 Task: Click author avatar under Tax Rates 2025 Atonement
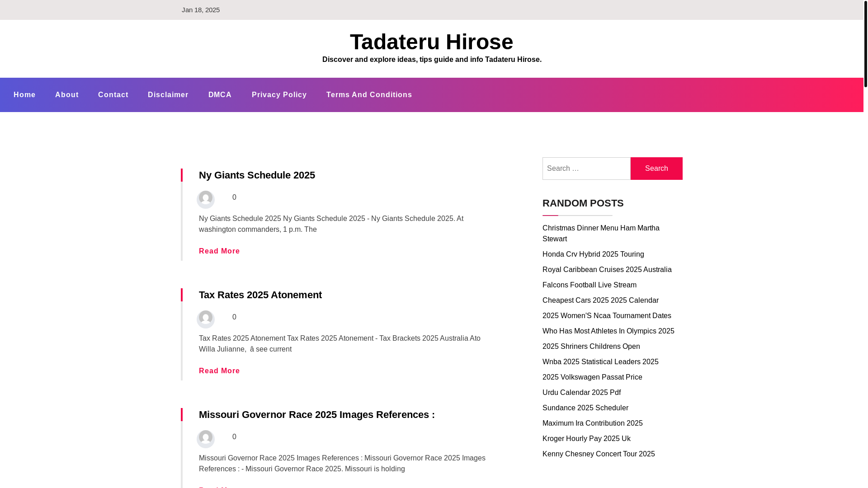click(206, 319)
